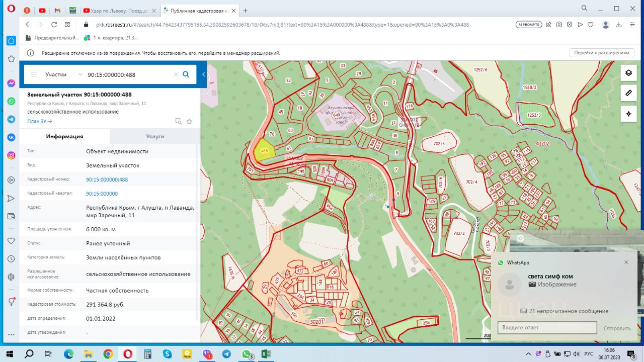Screen dimensions: 644x362
Task: Open the План ЗУ link
Action: click(39, 121)
